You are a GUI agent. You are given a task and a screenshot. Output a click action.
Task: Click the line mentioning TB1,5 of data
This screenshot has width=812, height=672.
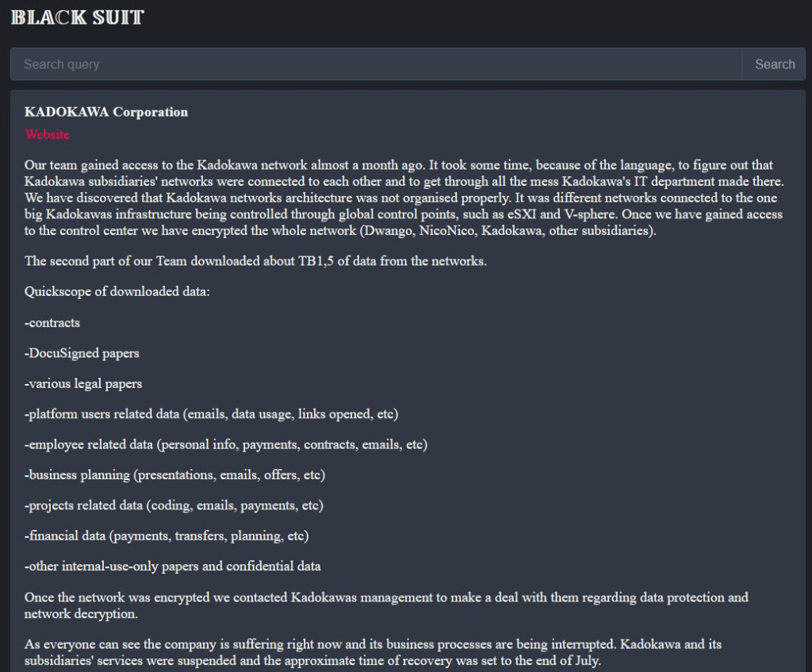click(255, 261)
